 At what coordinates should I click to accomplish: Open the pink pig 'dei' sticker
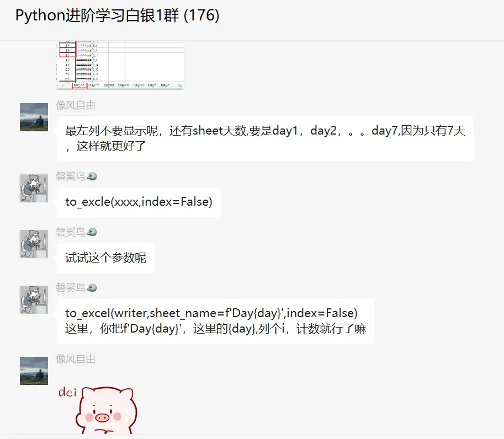click(x=98, y=410)
